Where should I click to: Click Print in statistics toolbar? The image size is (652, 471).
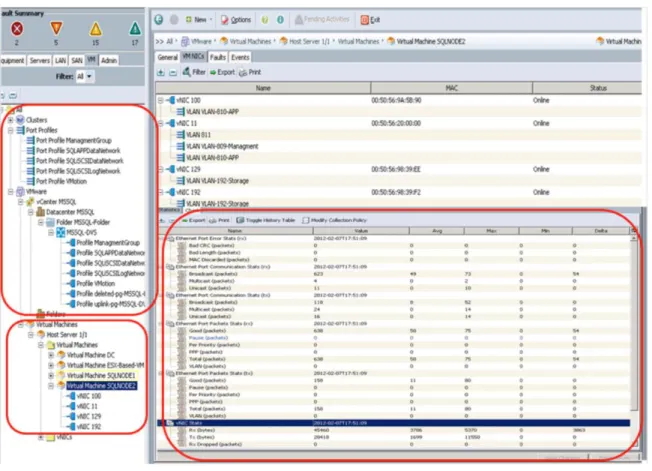click(219, 220)
